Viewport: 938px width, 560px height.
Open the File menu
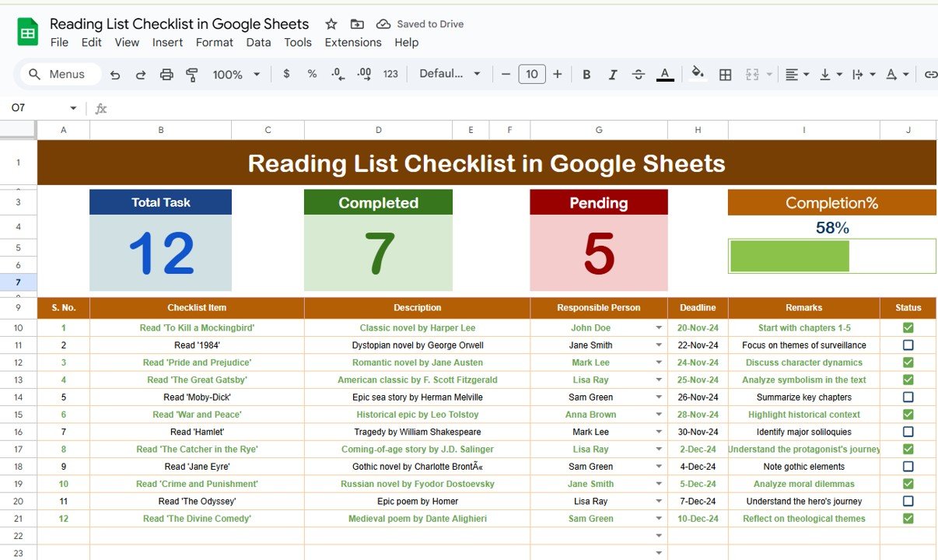(x=59, y=43)
